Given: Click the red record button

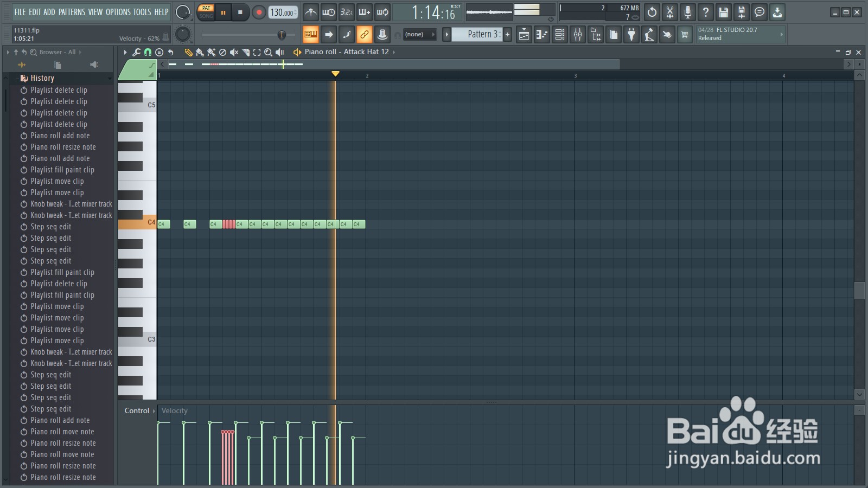Looking at the screenshot, I should pyautogui.click(x=259, y=12).
